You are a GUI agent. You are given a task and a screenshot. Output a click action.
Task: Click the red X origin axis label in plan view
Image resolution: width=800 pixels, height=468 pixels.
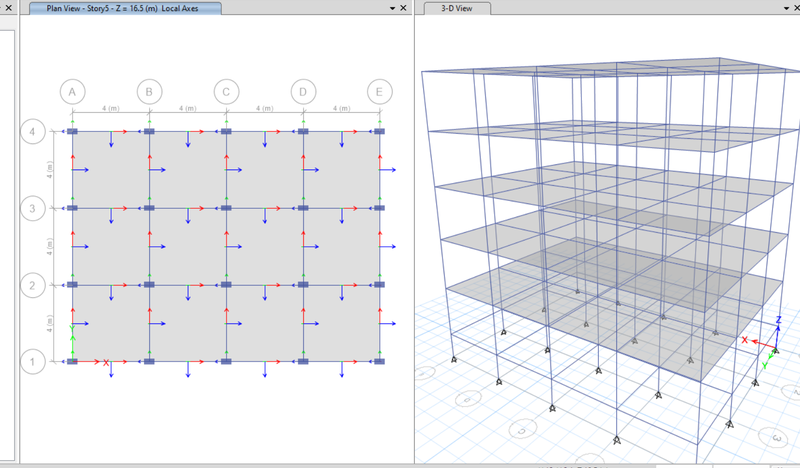tap(106, 362)
